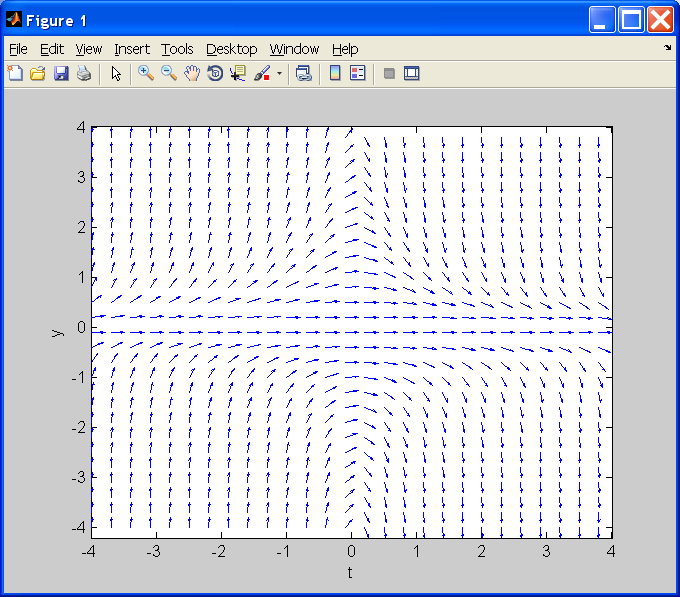
Task: Enable the Rotate 3D tool
Action: (x=215, y=73)
